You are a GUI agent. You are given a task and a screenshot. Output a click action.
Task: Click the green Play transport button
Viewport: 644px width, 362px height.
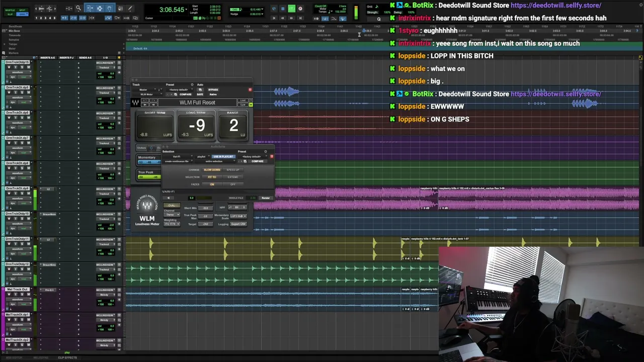pyautogui.click(x=291, y=9)
